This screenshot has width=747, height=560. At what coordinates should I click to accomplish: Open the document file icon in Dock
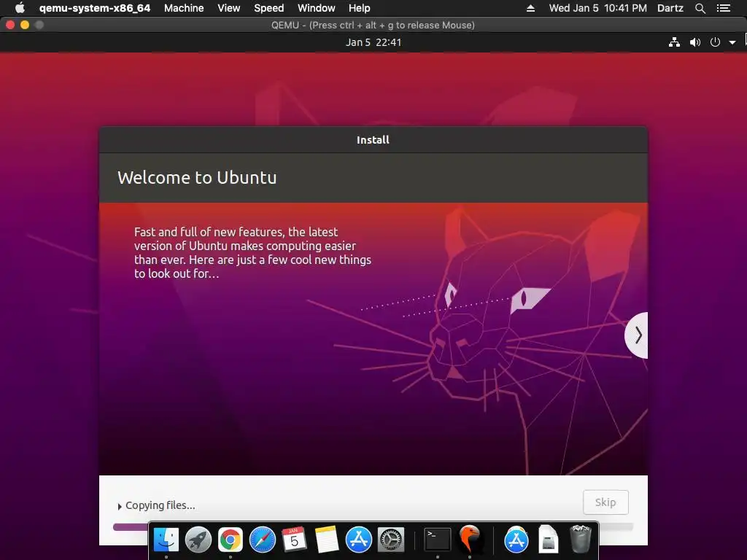tap(549, 539)
